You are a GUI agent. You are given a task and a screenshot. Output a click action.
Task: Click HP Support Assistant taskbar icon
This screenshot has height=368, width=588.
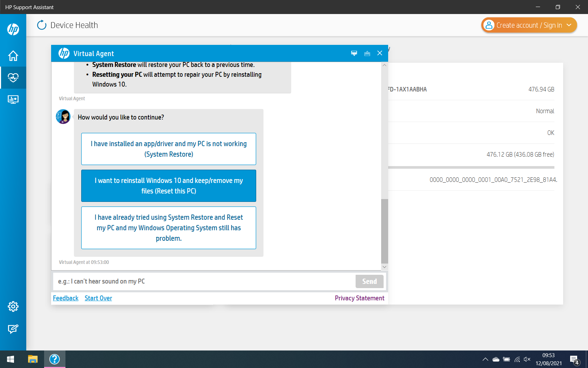click(55, 359)
